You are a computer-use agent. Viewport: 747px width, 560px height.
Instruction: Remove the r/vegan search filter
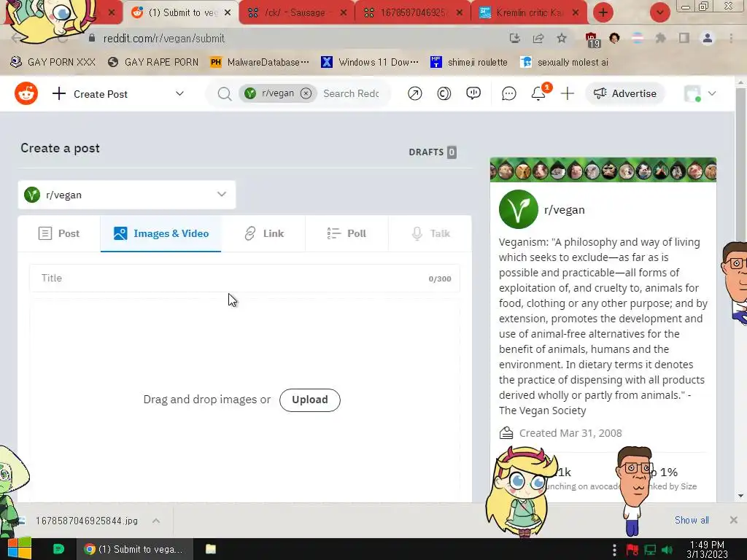click(306, 93)
